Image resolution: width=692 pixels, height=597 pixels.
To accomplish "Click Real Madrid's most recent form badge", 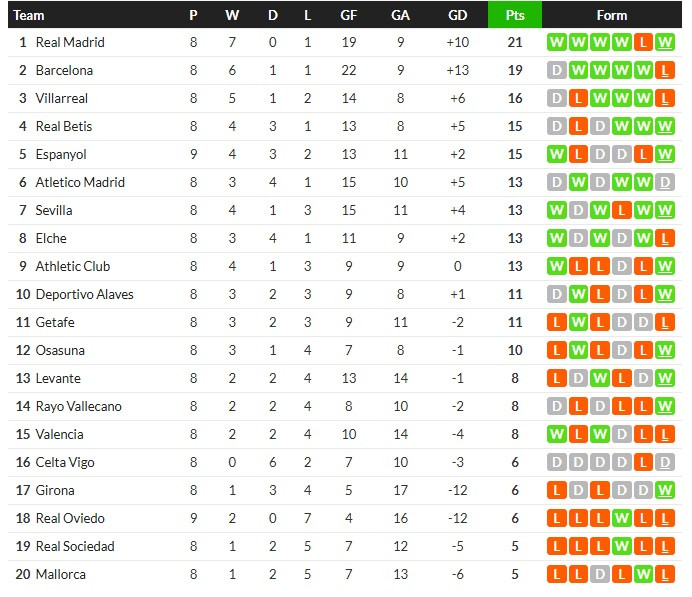I will tap(667, 43).
